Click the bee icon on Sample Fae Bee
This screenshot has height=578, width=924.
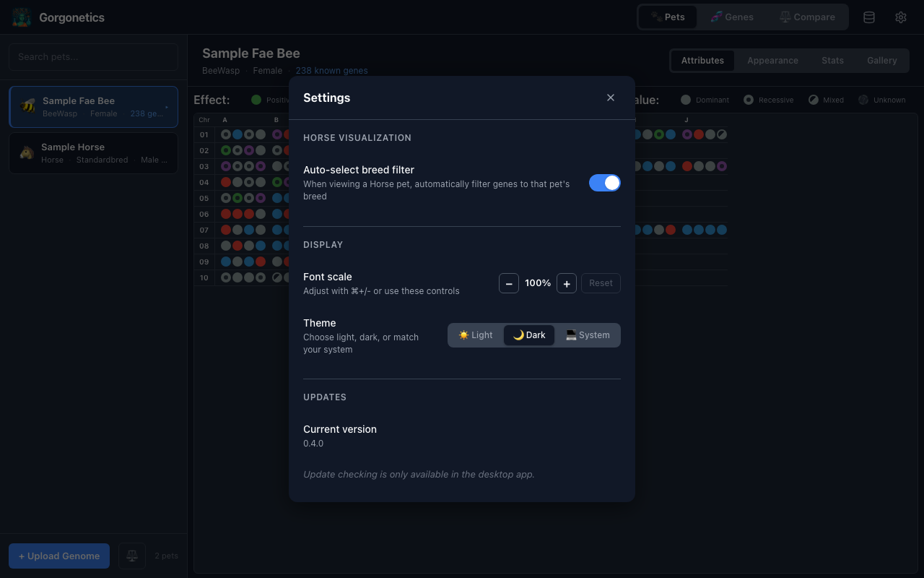click(x=27, y=106)
